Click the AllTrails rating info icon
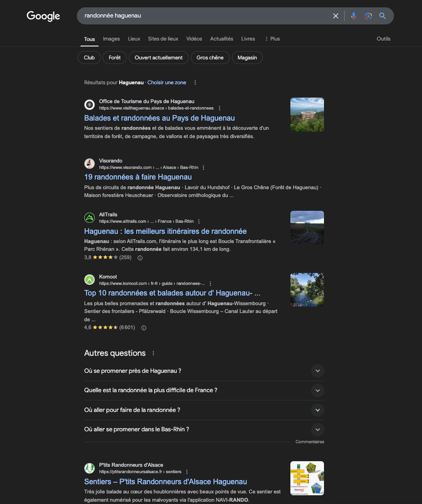The height and width of the screenshot is (504, 422). tap(140, 258)
